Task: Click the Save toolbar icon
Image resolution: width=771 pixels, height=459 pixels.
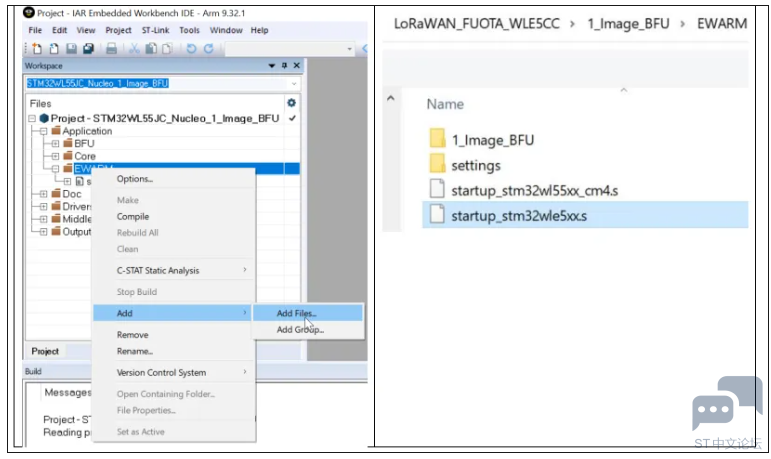Action: tap(71, 48)
